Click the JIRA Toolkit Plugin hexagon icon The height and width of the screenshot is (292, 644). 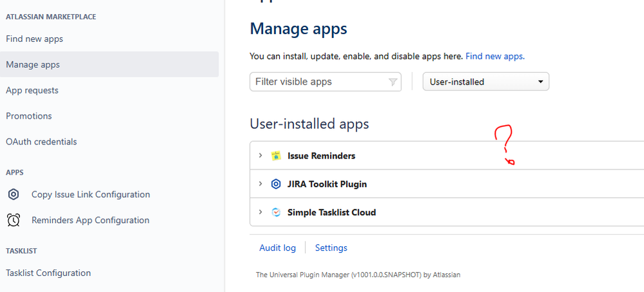tap(276, 184)
